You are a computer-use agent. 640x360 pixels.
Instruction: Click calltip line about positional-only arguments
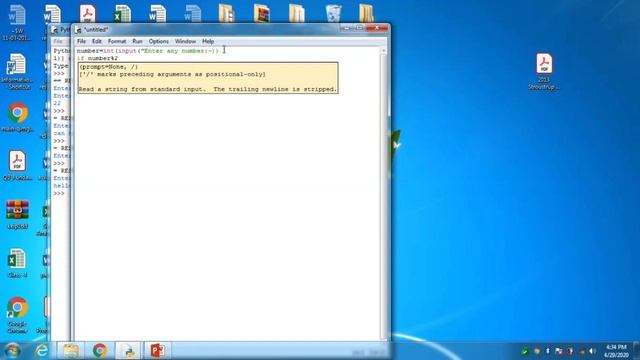pos(172,74)
